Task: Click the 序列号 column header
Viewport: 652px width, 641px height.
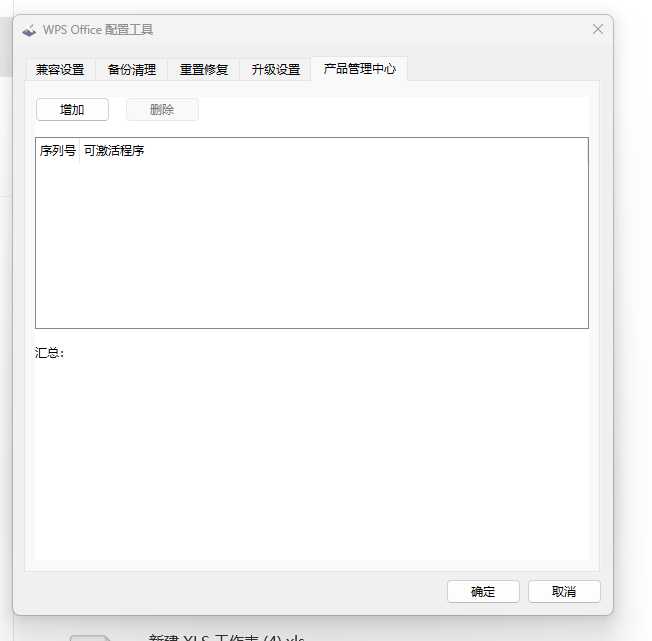Action: (x=58, y=150)
